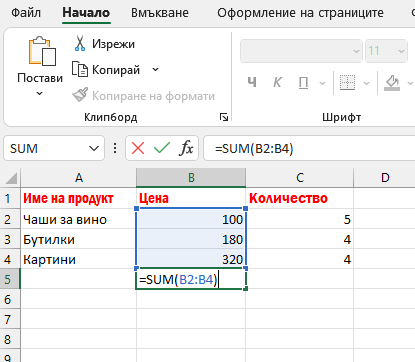Open the Файл menu tab
415x362 pixels.
(26, 13)
